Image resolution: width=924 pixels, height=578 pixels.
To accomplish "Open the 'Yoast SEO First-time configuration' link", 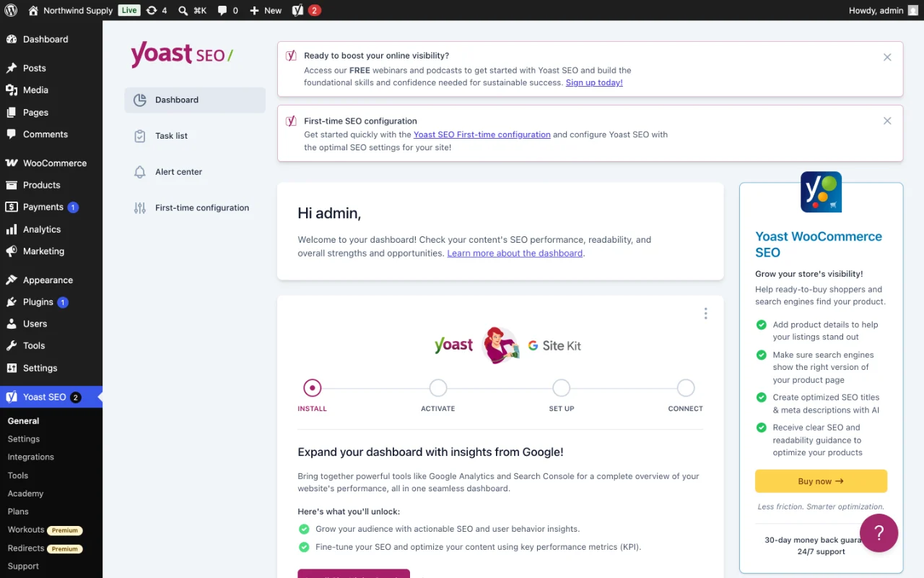I will click(x=482, y=134).
